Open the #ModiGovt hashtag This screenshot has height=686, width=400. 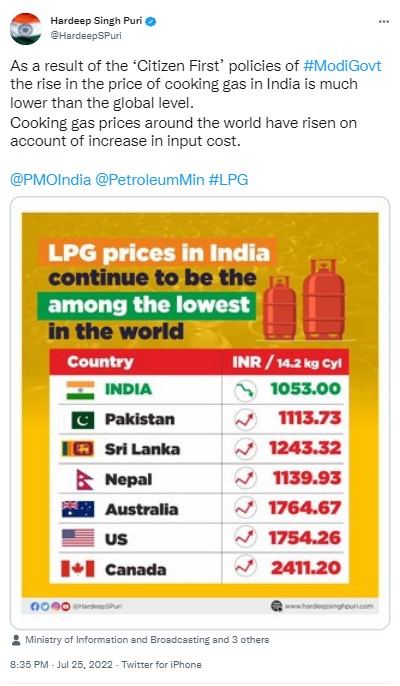342,66
